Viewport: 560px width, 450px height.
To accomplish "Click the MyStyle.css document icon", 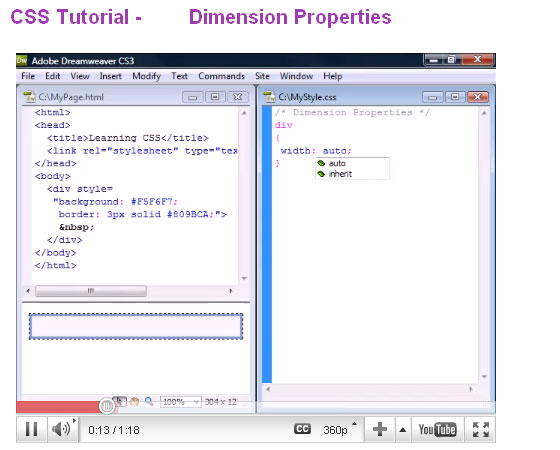I will coord(269,97).
